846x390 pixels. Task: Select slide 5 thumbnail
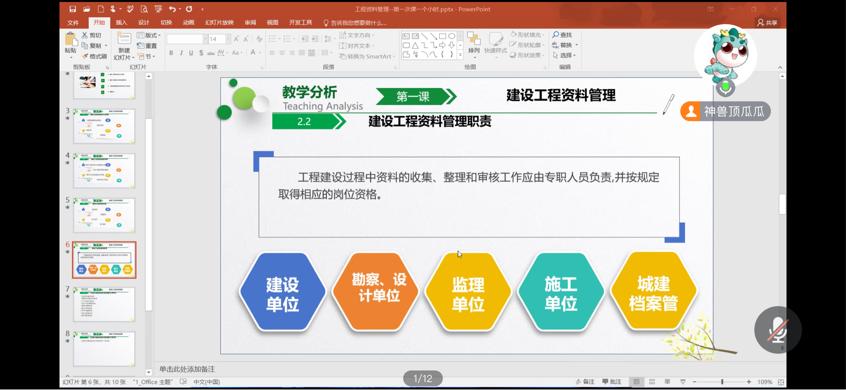[104, 215]
